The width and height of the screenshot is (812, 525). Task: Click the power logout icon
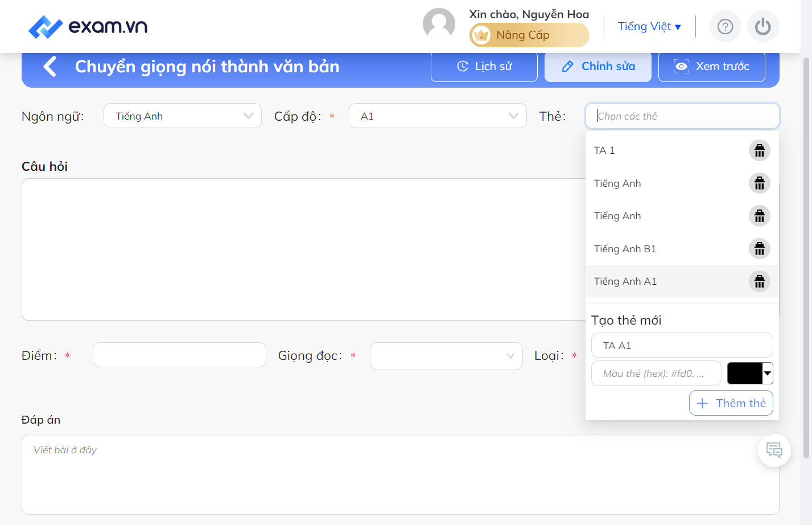(763, 26)
